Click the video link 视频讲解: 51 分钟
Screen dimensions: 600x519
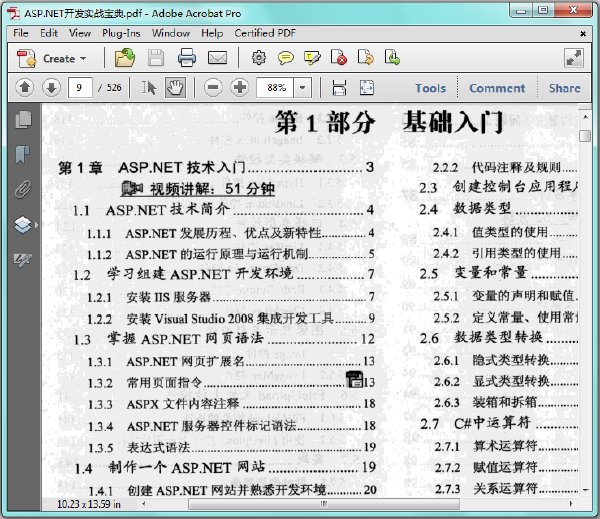(197, 189)
